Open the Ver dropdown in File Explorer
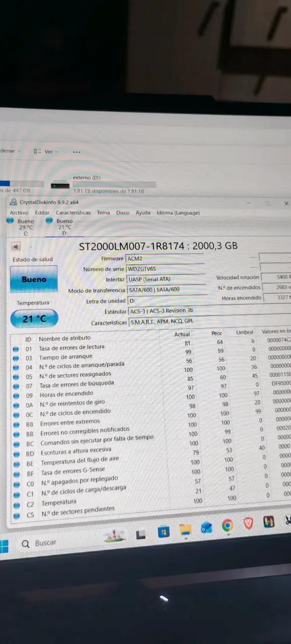Viewport: 291px width, 644px height. coord(46,151)
